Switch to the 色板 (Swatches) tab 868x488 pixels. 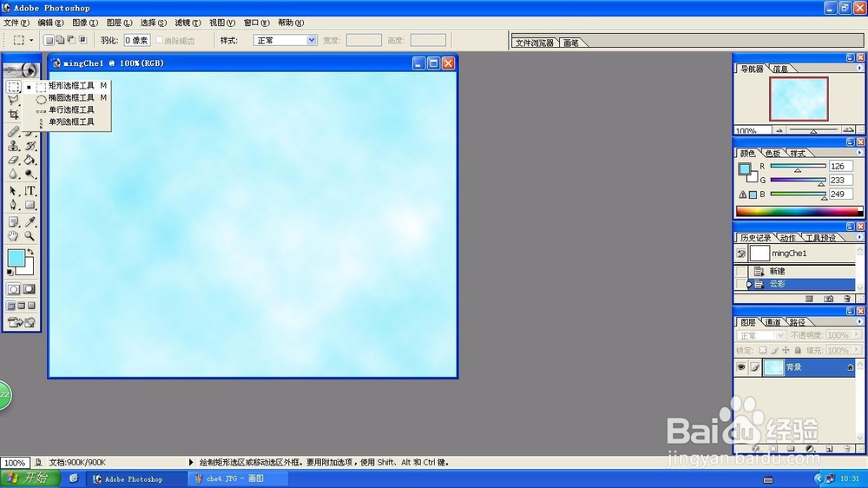point(773,154)
